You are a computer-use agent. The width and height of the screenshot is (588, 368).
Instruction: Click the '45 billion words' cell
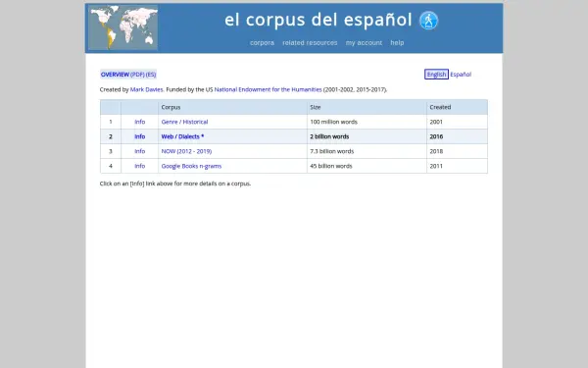pos(367,166)
